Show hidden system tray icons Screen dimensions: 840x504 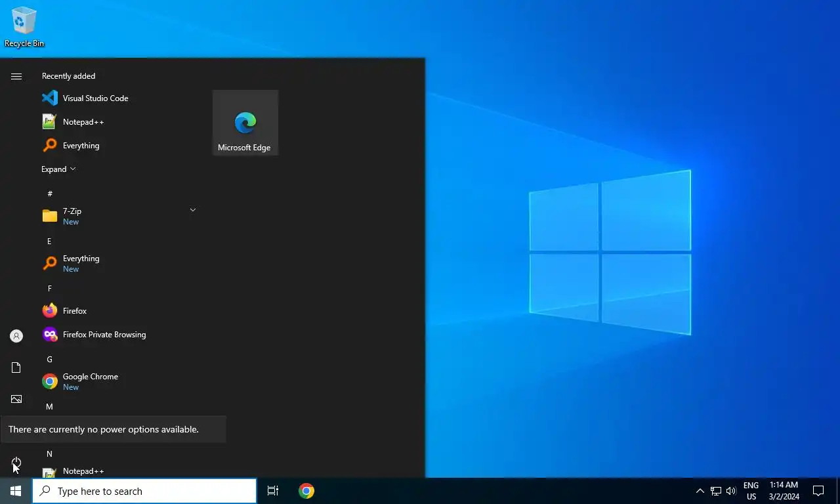[700, 491]
